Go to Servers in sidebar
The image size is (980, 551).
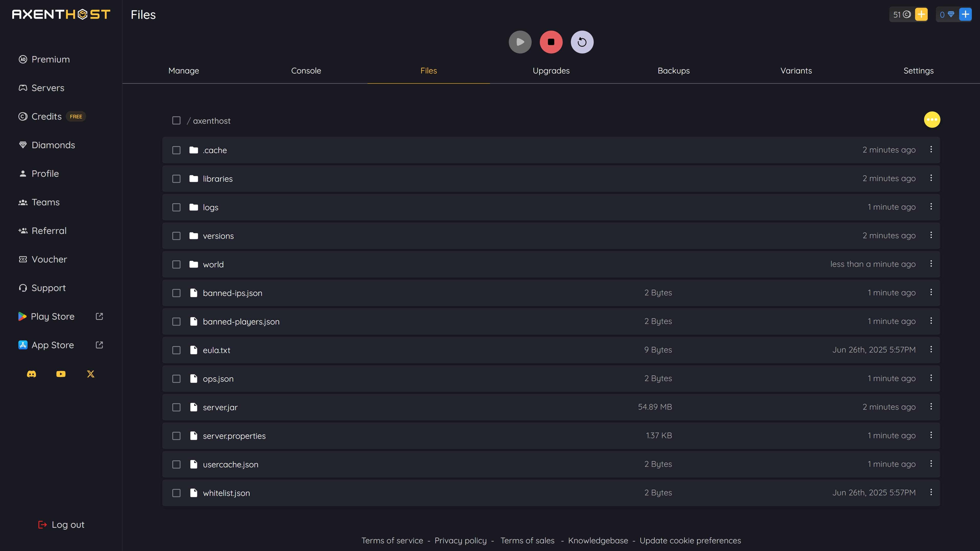pyautogui.click(x=41, y=88)
